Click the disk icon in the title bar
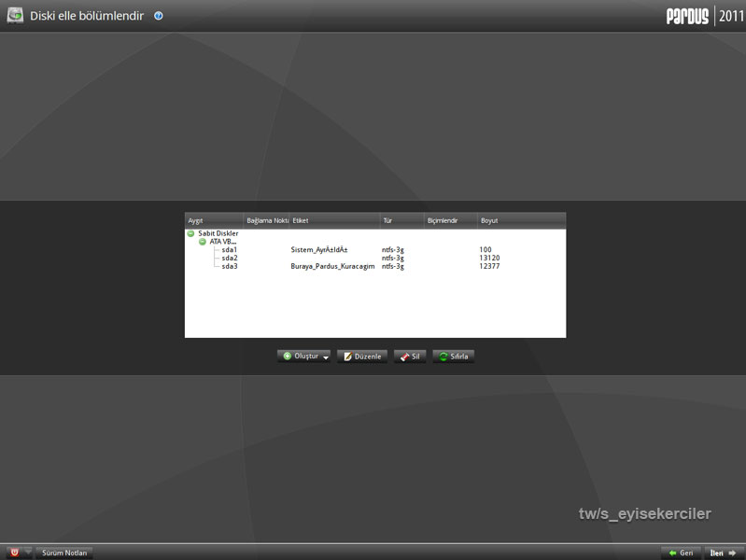The image size is (746, 560). tap(15, 15)
